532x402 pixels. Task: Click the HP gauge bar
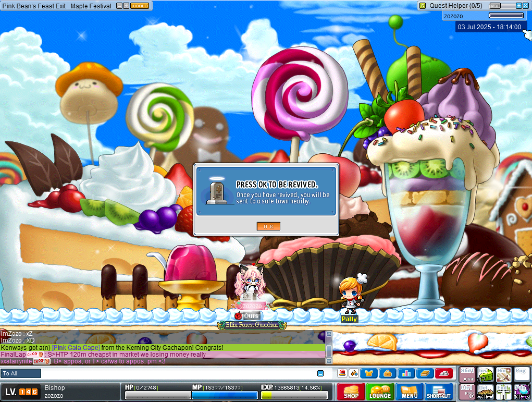click(158, 395)
